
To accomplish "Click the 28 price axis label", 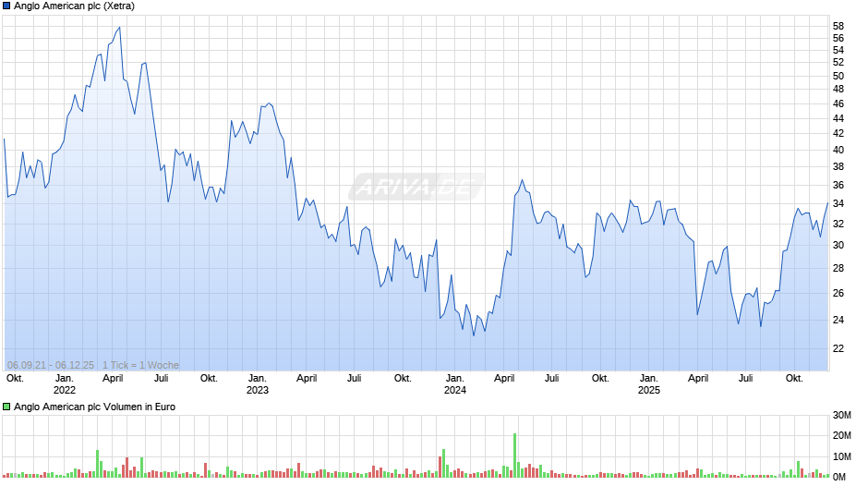I will click(x=838, y=268).
